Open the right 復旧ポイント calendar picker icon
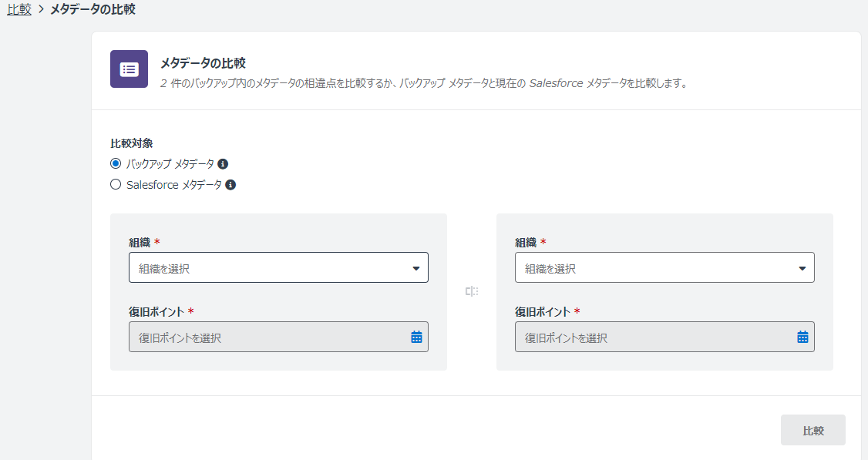868x460 pixels. click(802, 337)
